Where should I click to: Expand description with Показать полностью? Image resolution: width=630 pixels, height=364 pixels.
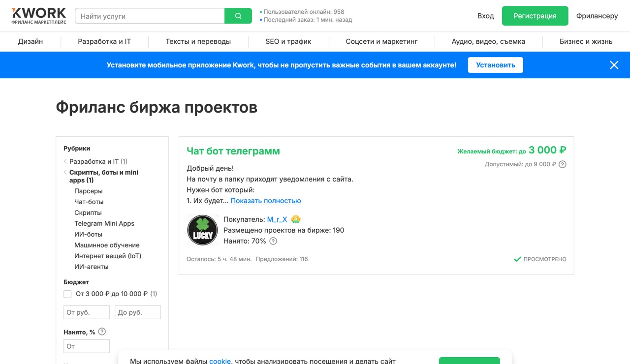(x=266, y=201)
